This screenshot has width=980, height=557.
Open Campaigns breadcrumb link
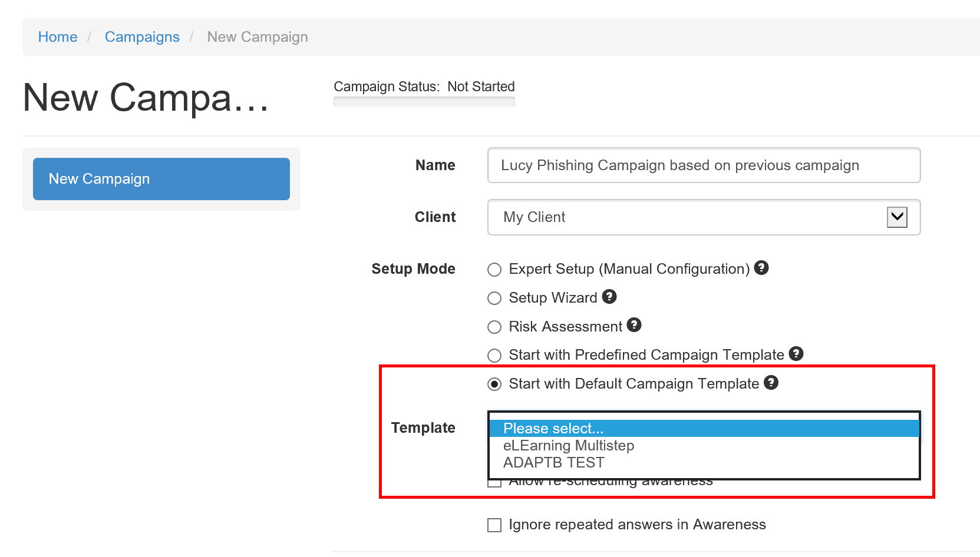[142, 37]
